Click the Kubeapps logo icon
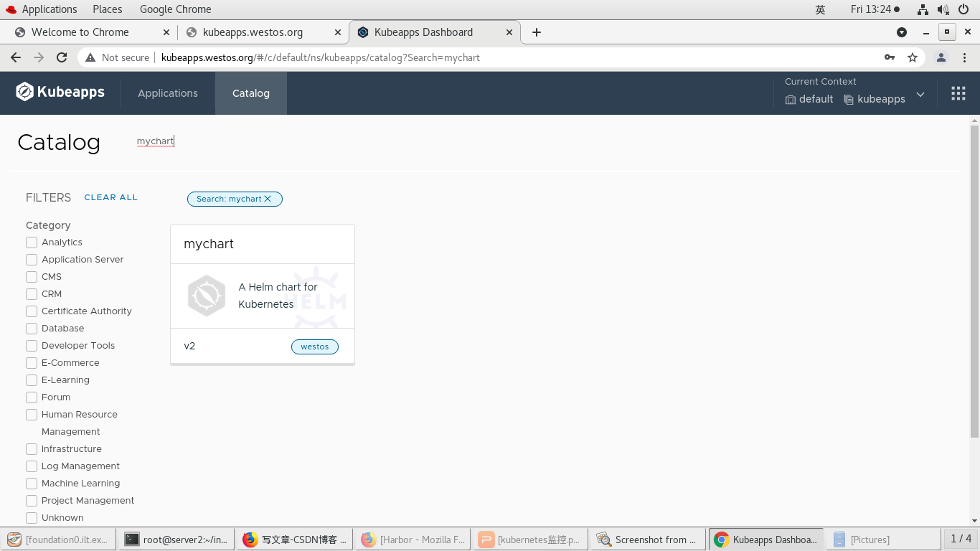The width and height of the screenshot is (980, 551). pyautogui.click(x=25, y=92)
